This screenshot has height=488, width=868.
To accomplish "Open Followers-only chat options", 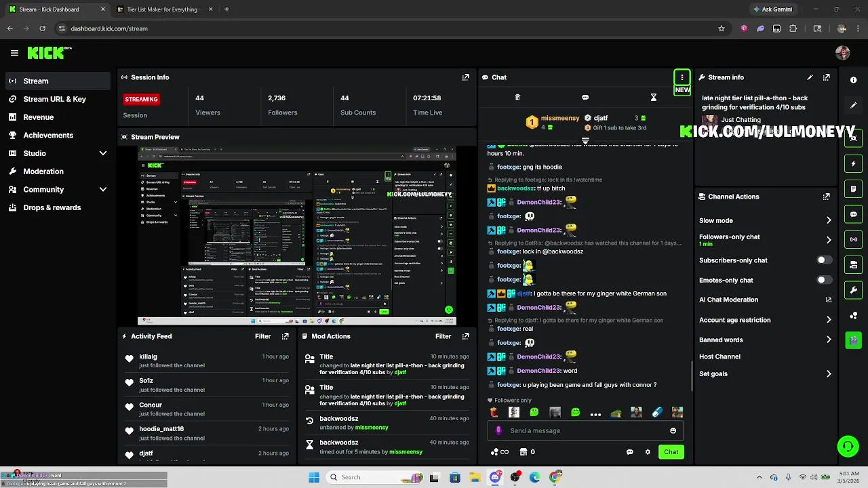I will pyautogui.click(x=765, y=240).
